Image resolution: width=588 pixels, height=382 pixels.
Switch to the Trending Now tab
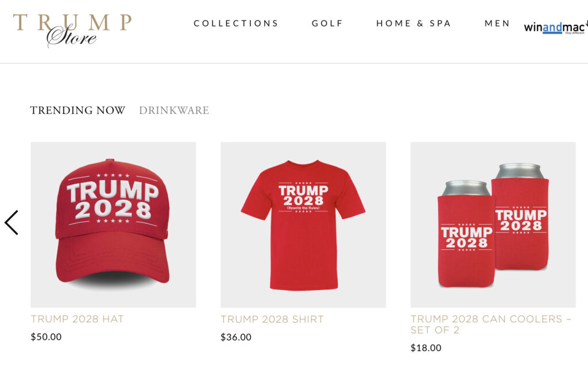pos(78,110)
